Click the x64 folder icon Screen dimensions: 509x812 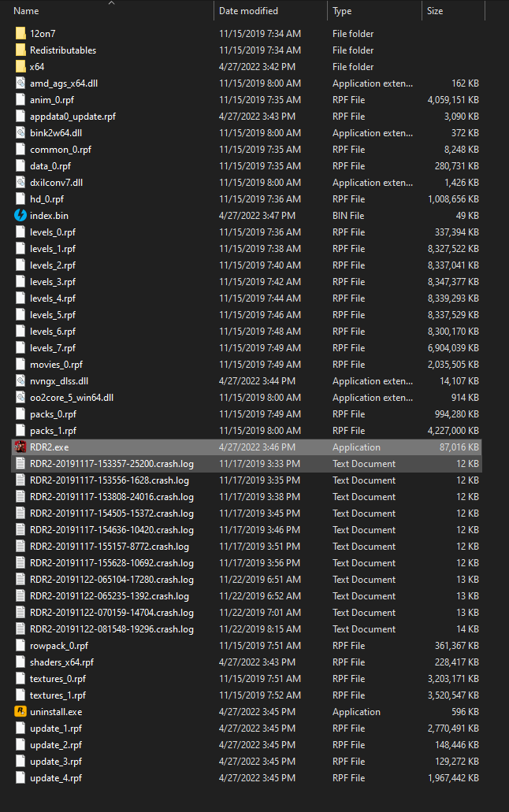coord(20,67)
